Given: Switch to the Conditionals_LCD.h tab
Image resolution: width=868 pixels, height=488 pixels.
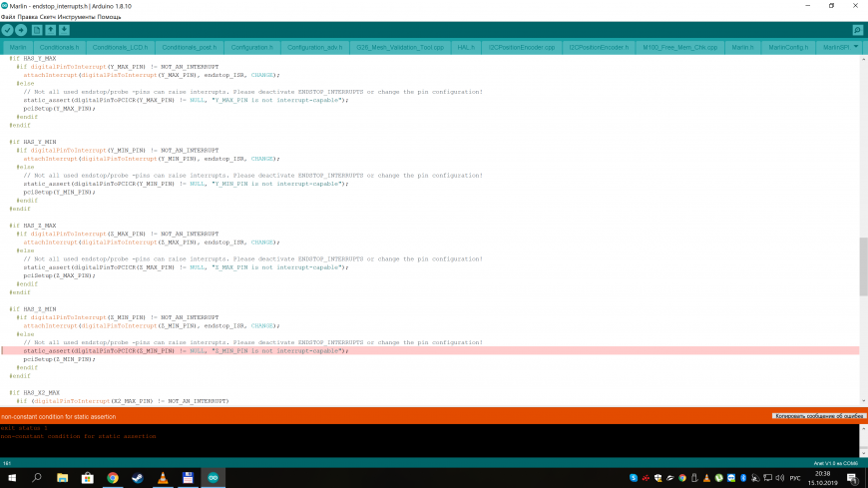Looking at the screenshot, I should (120, 48).
